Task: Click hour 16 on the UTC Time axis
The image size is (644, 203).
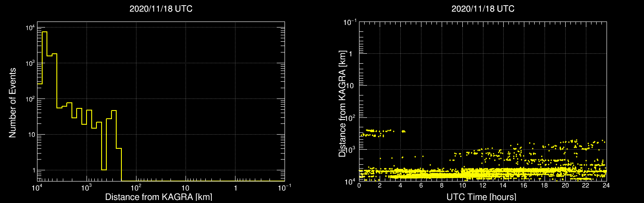Action: [524, 185]
